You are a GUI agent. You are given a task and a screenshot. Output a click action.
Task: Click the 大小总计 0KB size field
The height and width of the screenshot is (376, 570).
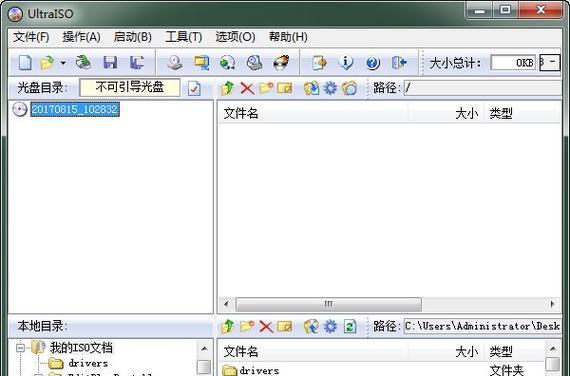click(513, 63)
